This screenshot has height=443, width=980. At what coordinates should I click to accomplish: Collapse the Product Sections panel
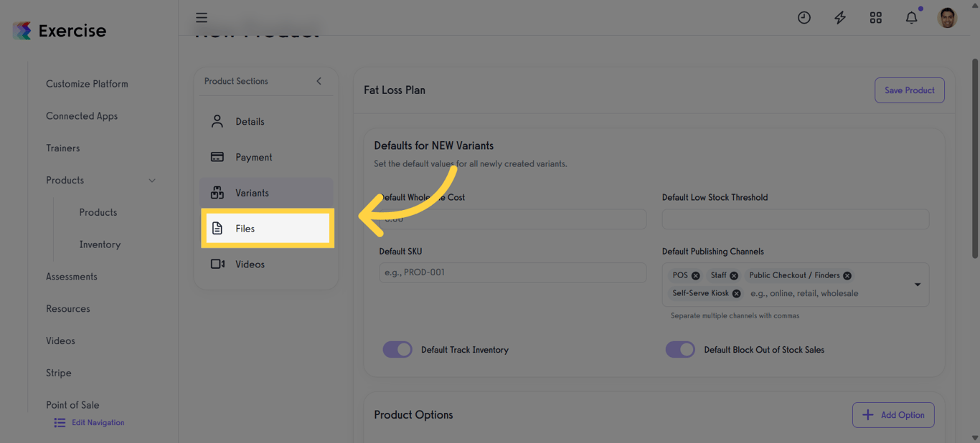[319, 81]
